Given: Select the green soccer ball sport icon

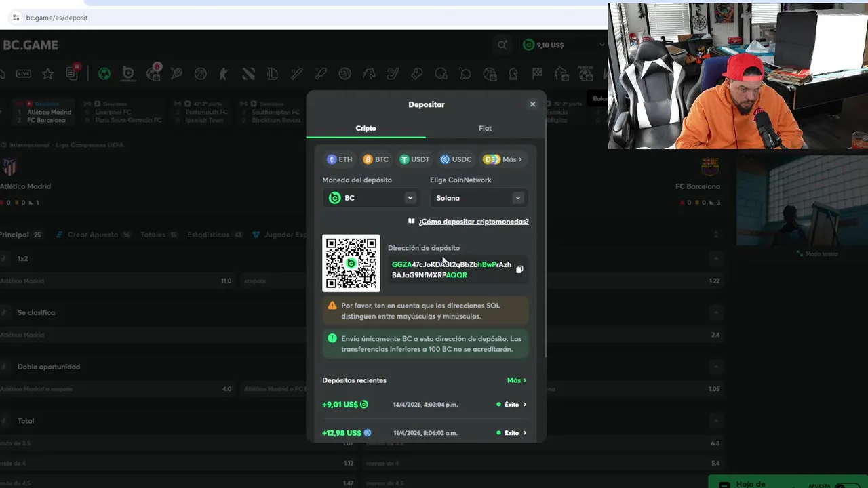Looking at the screenshot, I should 104,73.
